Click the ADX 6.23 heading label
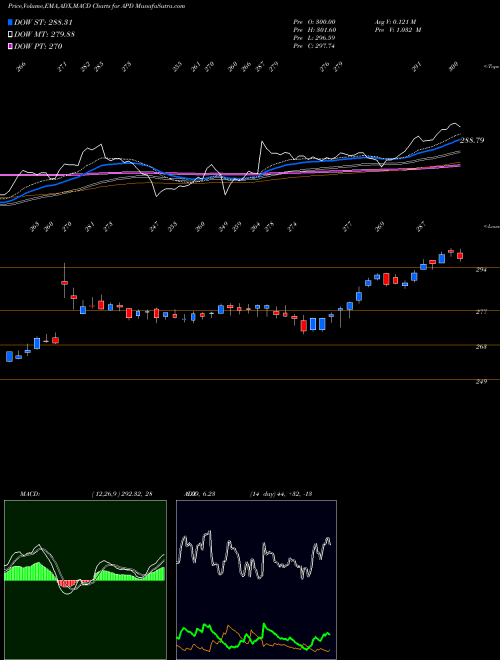The width and height of the screenshot is (500, 660). 199,494
